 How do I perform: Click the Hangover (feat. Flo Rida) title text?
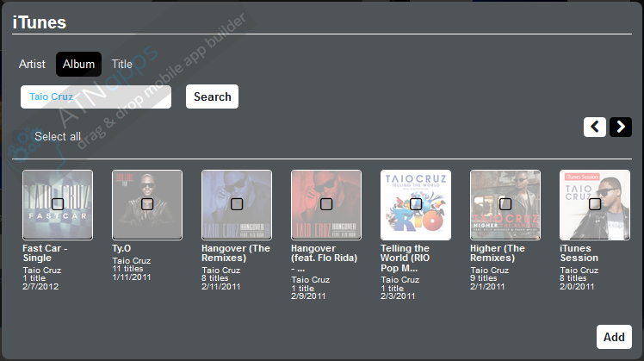tap(324, 258)
